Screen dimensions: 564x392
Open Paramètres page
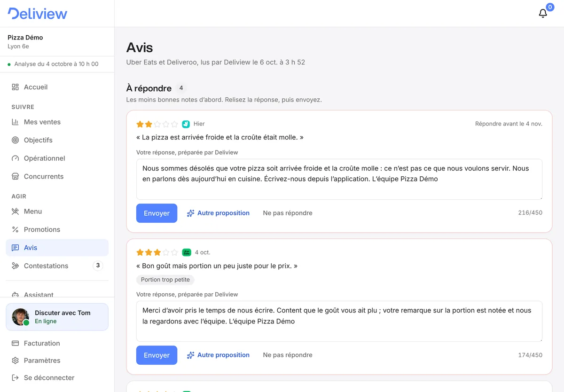(57, 361)
